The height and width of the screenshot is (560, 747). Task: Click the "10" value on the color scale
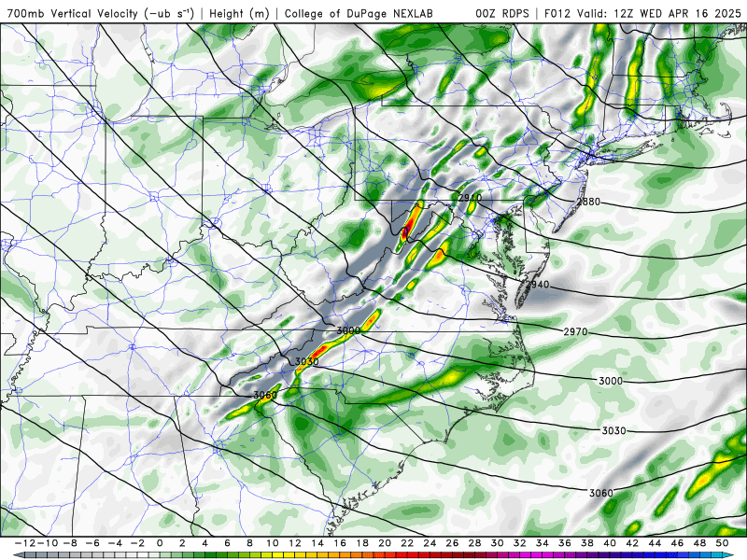273,543
